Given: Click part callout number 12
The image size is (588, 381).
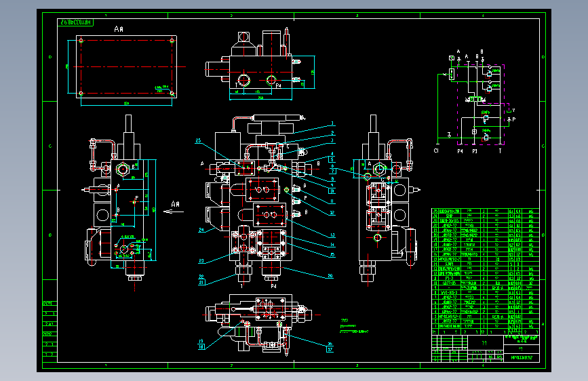Looking at the screenshot, I should 332,213.
